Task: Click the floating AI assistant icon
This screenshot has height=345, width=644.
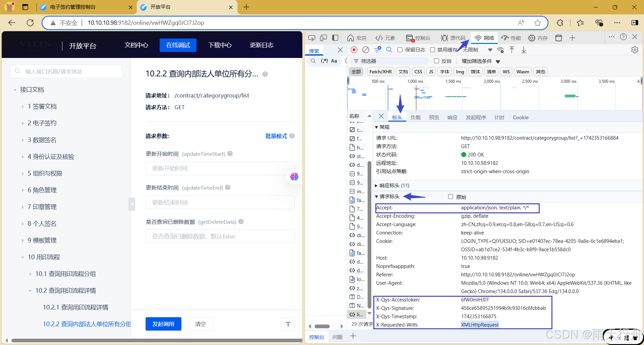Action: [x=294, y=177]
